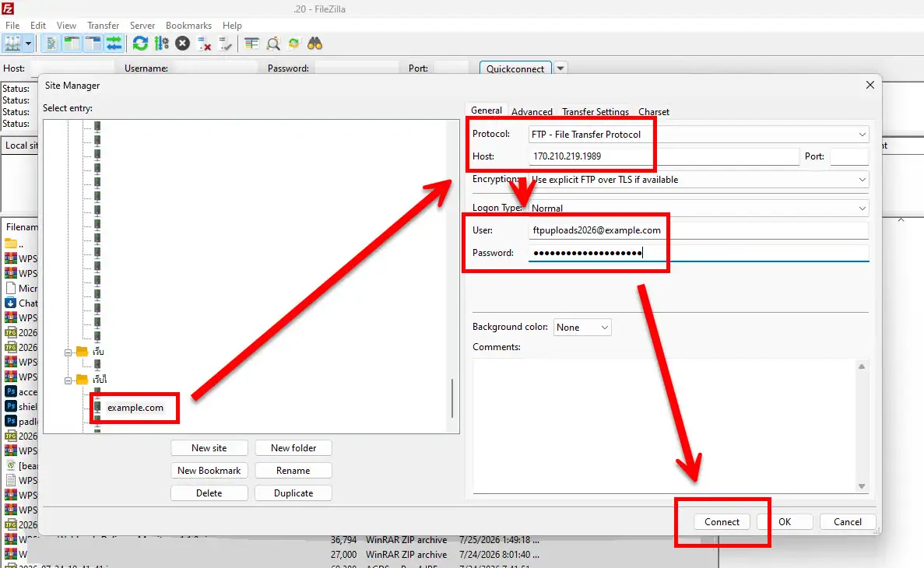Open the Bookmarks menu
The image size is (924, 568).
(188, 26)
